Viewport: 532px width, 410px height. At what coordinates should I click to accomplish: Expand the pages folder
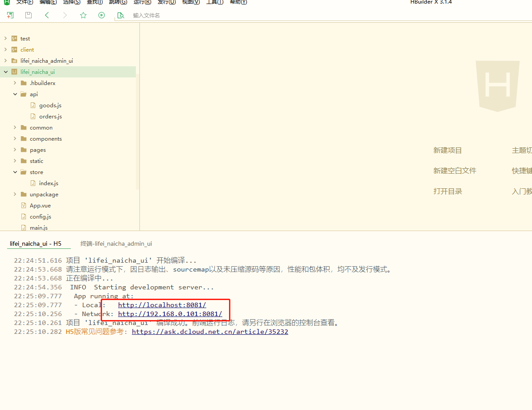(x=15, y=150)
